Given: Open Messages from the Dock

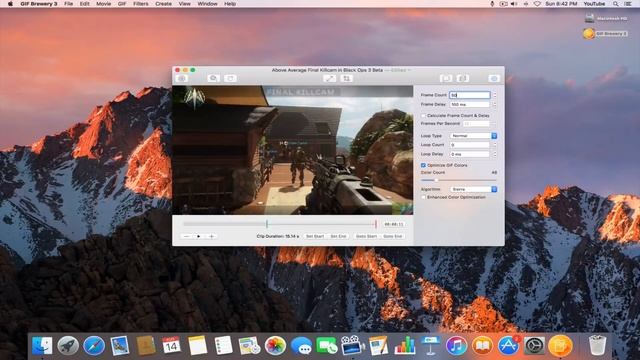Looking at the screenshot, I should [x=301, y=346].
